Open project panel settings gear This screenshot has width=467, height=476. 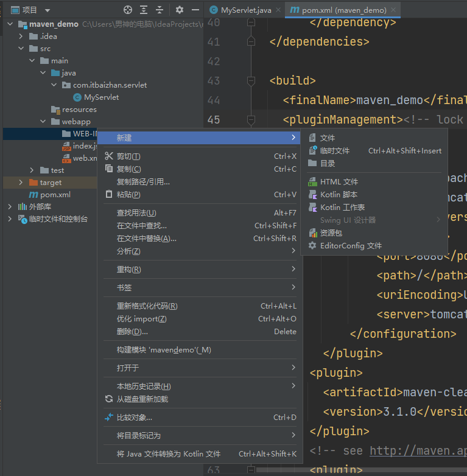pos(180,10)
